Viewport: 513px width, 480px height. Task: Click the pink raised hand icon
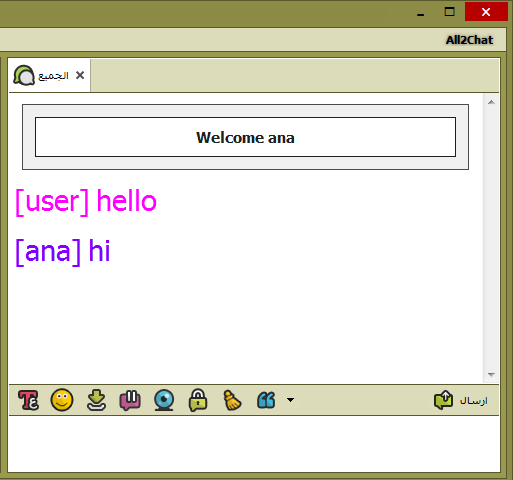tap(130, 400)
